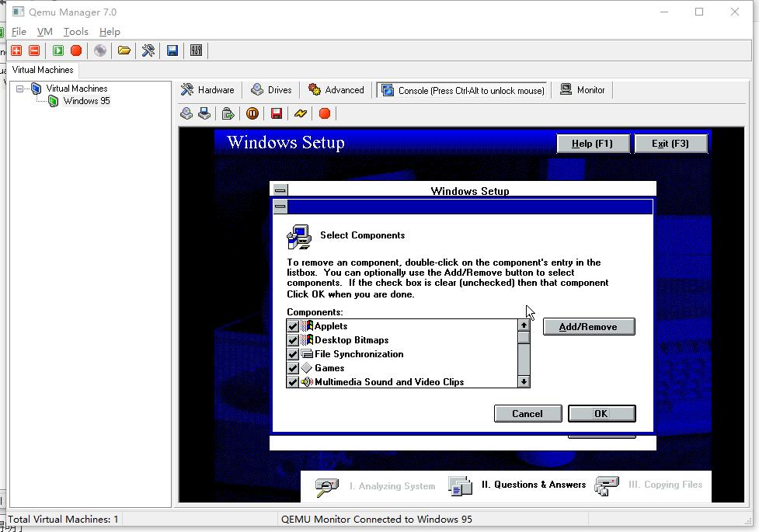
Task: Open the Tools menu
Action: pos(76,32)
